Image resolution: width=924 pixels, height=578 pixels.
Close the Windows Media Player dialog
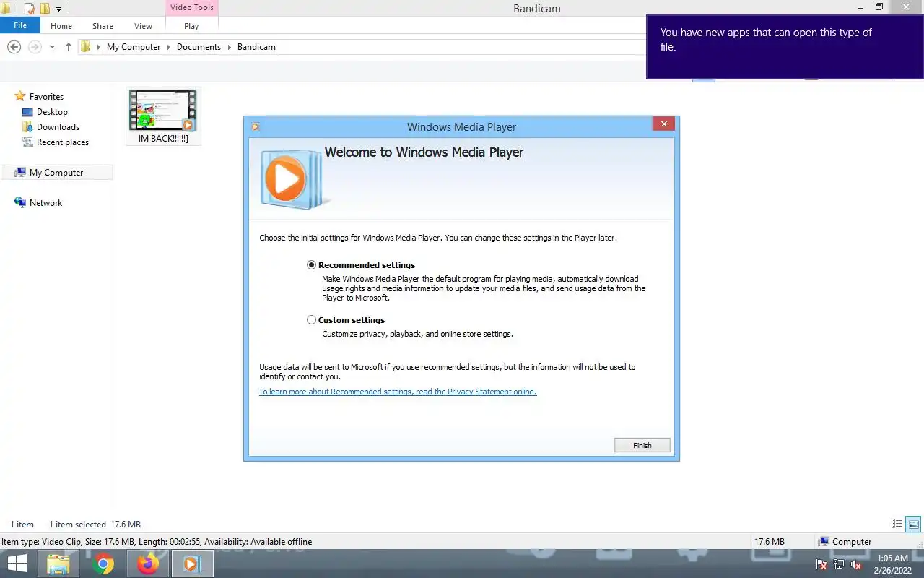click(663, 124)
